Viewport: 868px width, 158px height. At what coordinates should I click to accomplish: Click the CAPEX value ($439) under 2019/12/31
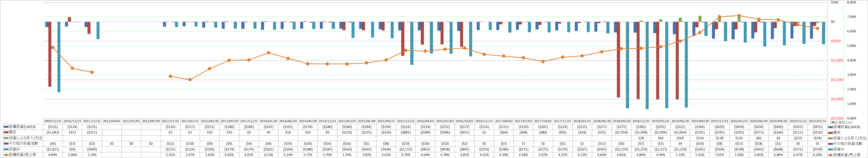coord(719,127)
